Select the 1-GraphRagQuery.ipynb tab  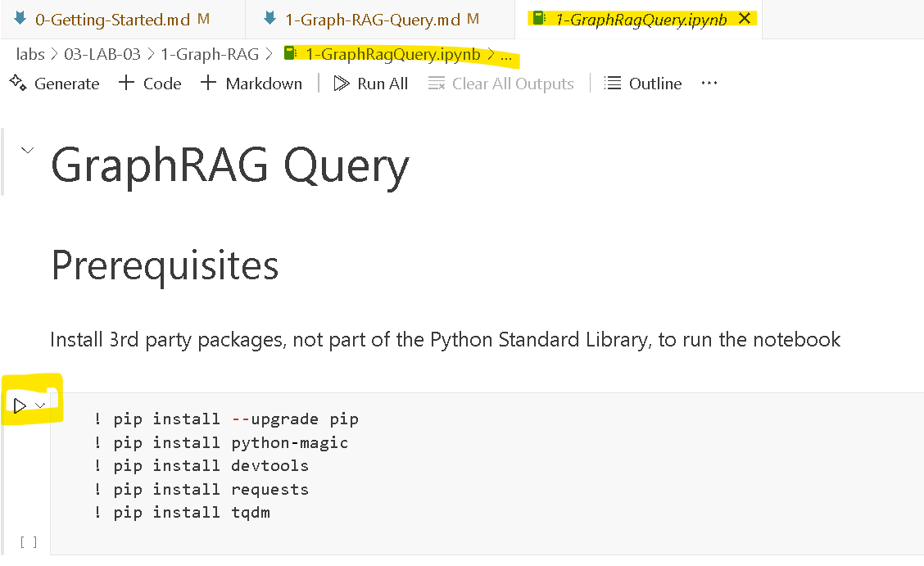point(641,20)
